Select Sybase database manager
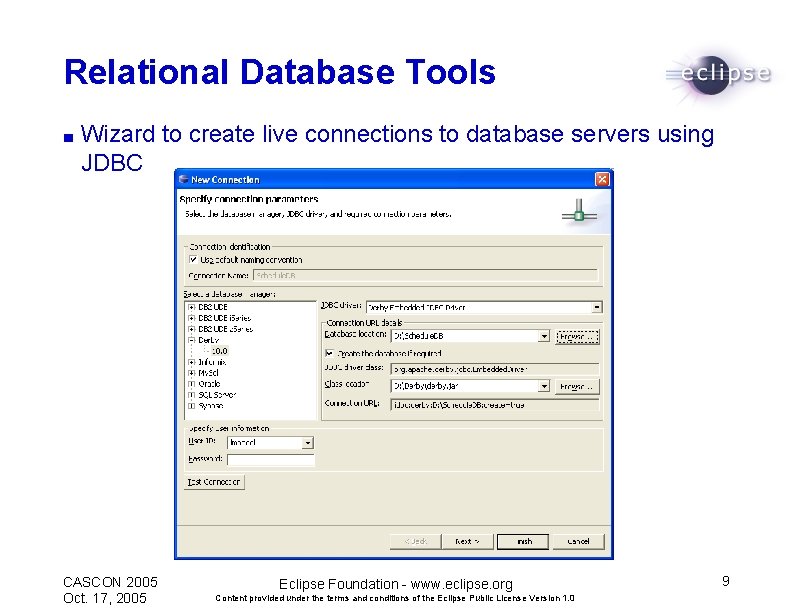The image size is (792, 612). (211, 406)
